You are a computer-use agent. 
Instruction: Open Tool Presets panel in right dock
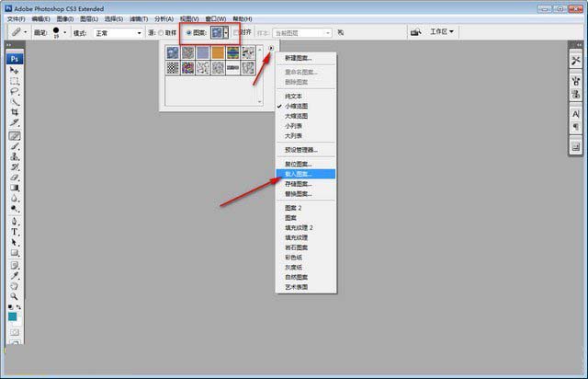pyautogui.click(x=576, y=61)
